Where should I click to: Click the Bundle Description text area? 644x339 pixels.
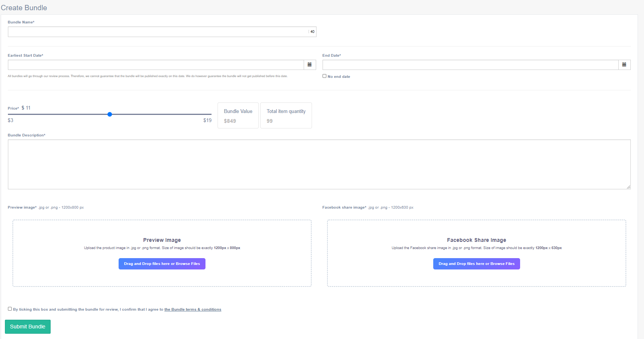pyautogui.click(x=319, y=164)
